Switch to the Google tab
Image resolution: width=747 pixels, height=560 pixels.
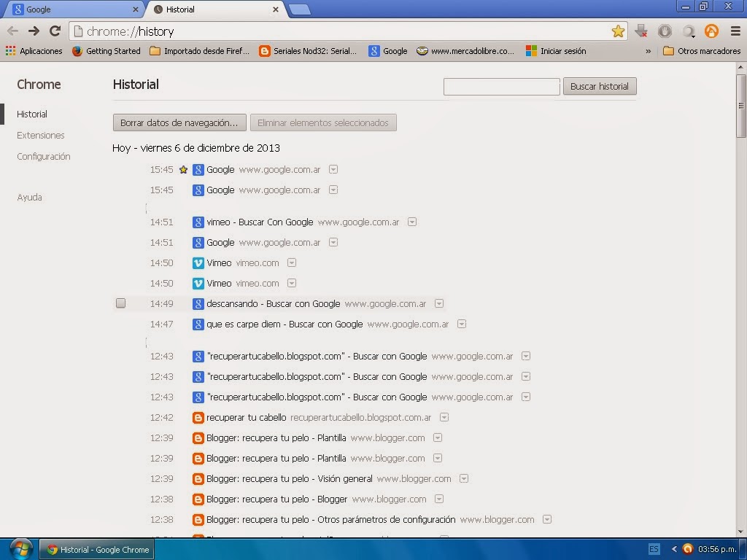pyautogui.click(x=71, y=9)
